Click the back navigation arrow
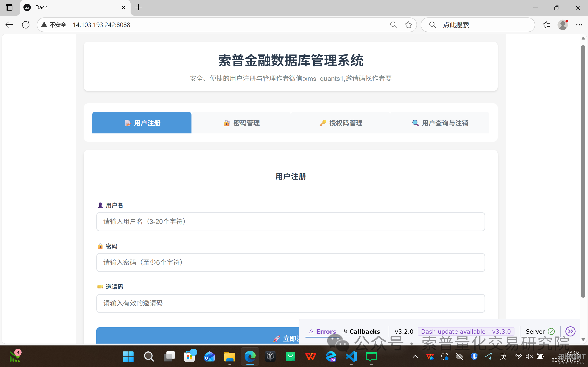Viewport: 588px width, 367px height. [x=9, y=25]
